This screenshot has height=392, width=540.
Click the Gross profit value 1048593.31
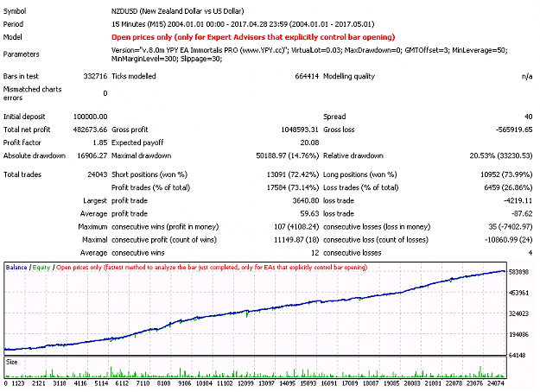[x=300, y=130]
